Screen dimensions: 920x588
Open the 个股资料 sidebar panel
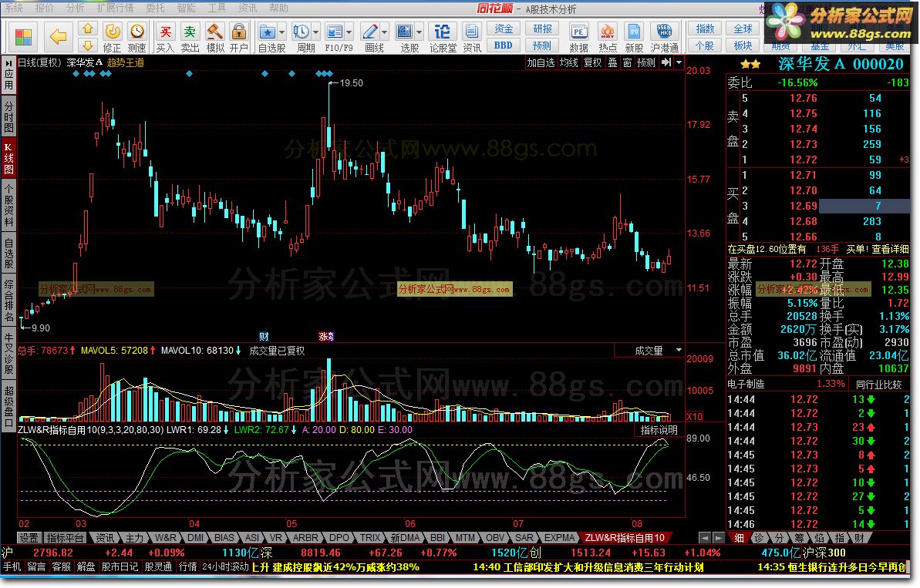tap(8, 204)
